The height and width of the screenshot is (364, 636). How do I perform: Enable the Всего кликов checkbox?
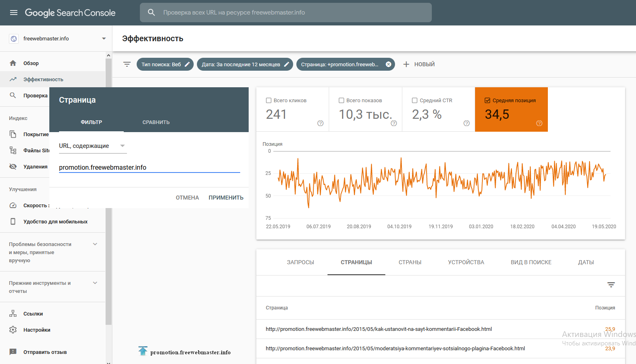268,101
